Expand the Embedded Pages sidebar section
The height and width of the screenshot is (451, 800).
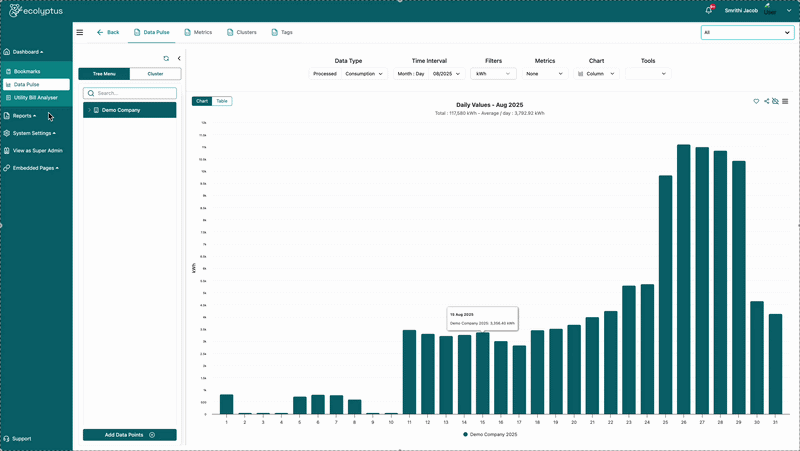click(31, 168)
